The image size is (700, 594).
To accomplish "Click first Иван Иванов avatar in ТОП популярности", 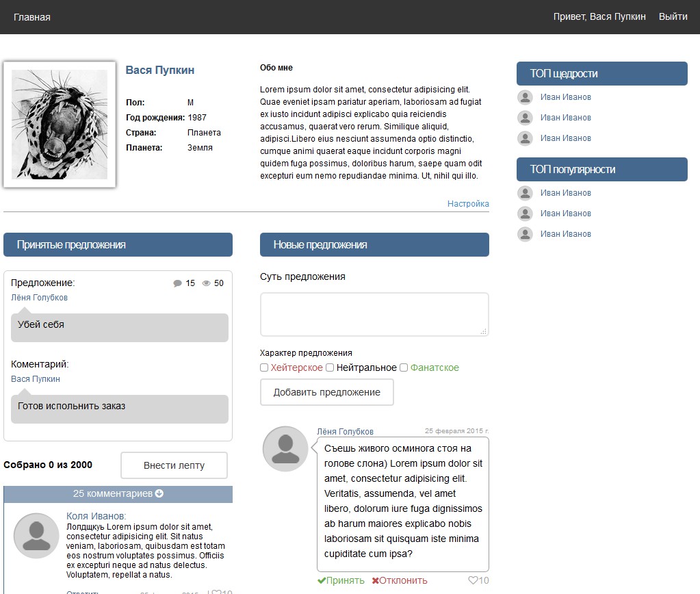I will 525,193.
